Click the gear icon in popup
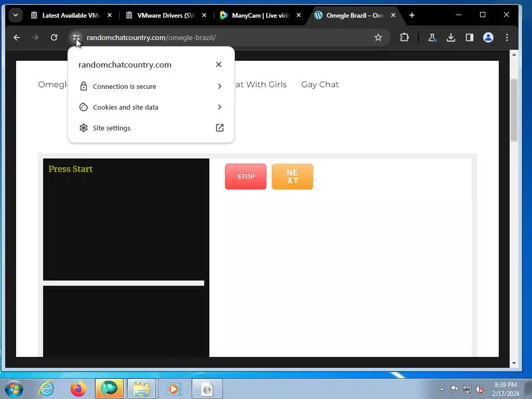 (x=84, y=128)
